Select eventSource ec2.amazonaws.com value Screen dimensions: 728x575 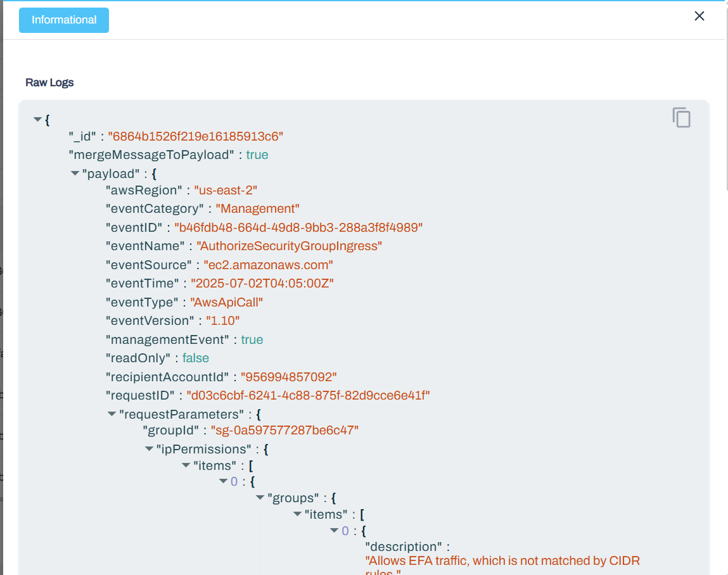[x=269, y=265]
